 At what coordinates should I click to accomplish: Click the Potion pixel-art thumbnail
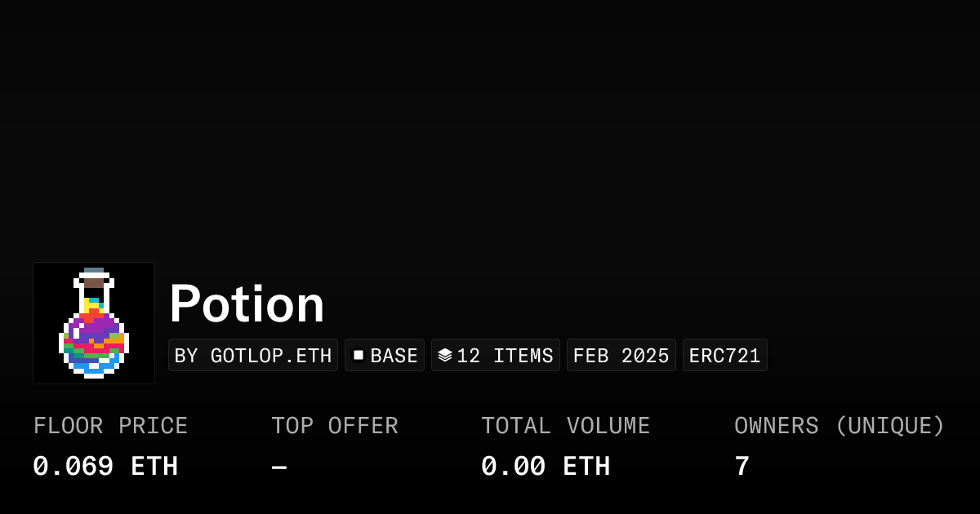(x=94, y=323)
